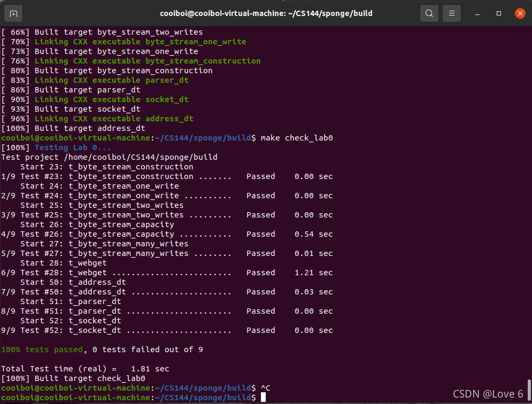Close the terminal window
The height and width of the screenshot is (404, 532).
point(520,13)
